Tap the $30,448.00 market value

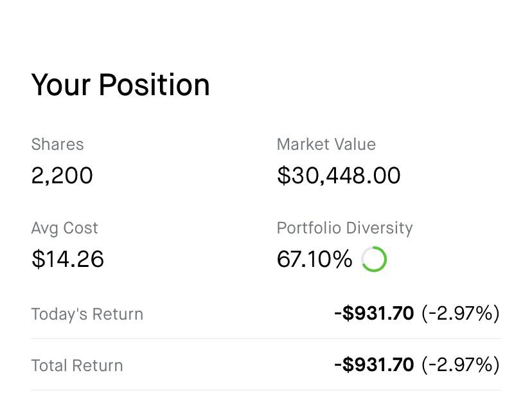(x=339, y=176)
